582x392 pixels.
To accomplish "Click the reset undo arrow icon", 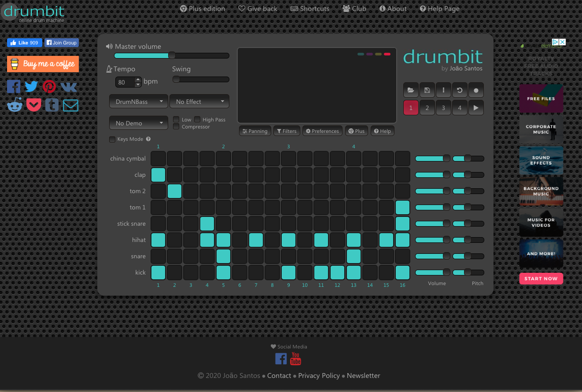I will (460, 90).
